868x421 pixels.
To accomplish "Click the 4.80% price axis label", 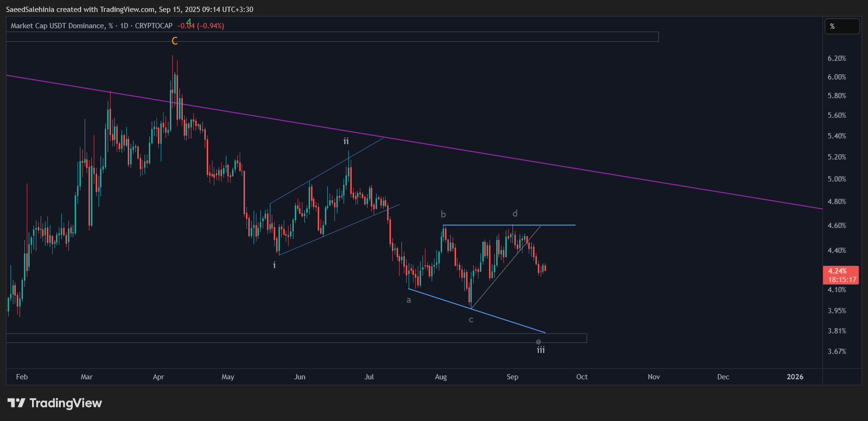I will (x=837, y=202).
